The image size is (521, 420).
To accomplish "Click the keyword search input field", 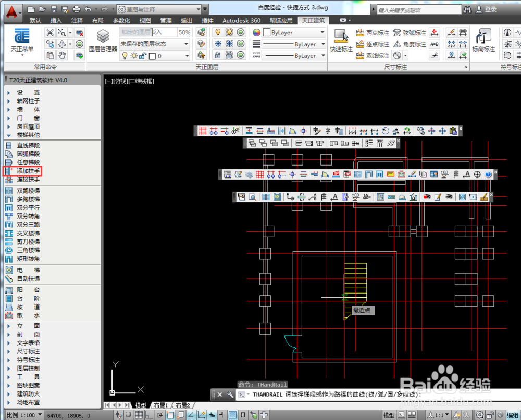I will coord(419,10).
